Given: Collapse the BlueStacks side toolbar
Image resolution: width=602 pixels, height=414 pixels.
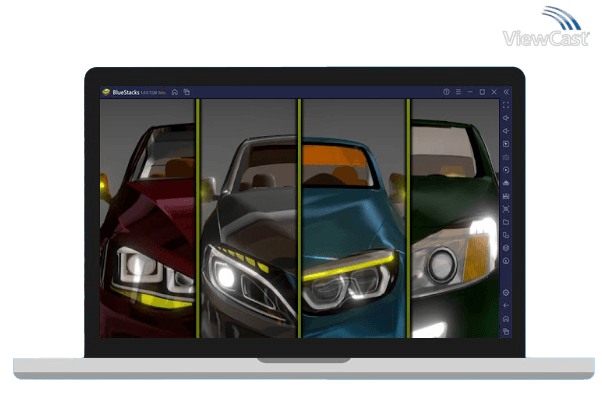Looking at the screenshot, I should pyautogui.click(x=506, y=92).
